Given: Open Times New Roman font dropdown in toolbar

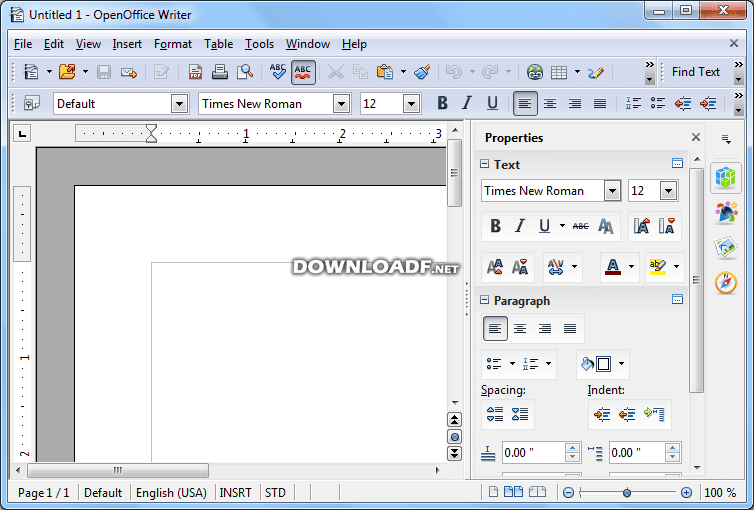Looking at the screenshot, I should coord(341,103).
